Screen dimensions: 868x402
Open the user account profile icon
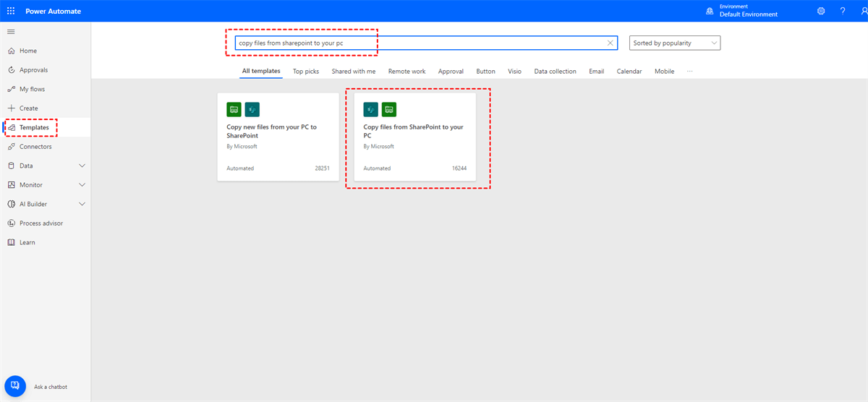pyautogui.click(x=862, y=11)
